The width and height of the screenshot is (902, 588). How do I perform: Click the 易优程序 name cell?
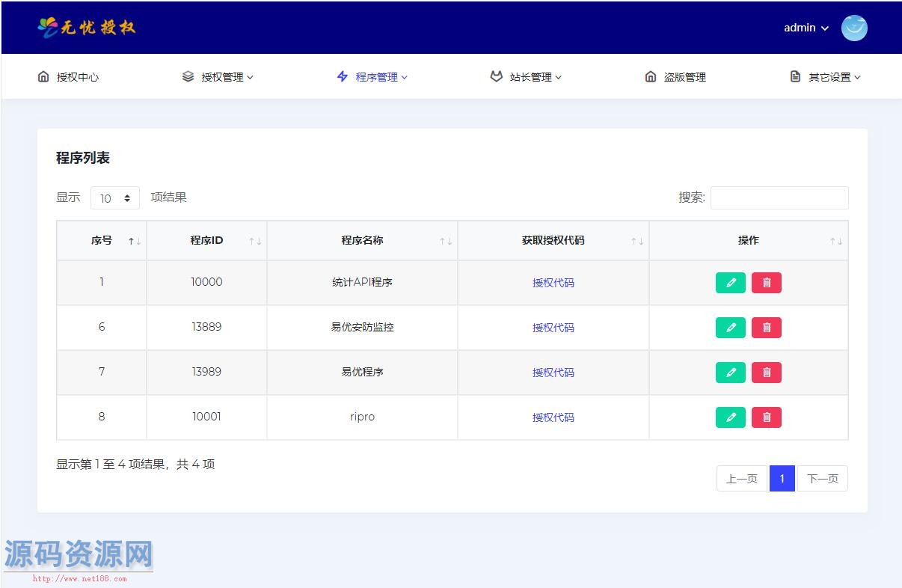coord(362,373)
